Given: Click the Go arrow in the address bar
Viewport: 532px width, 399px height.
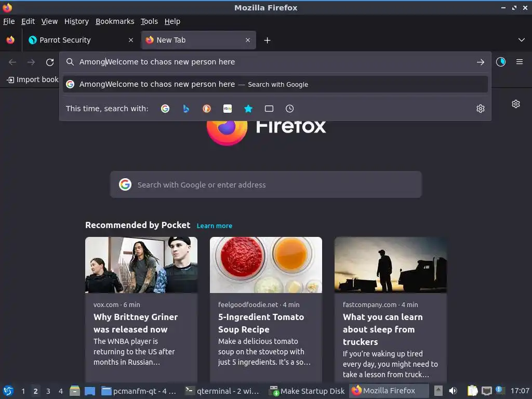Looking at the screenshot, I should tap(481, 62).
